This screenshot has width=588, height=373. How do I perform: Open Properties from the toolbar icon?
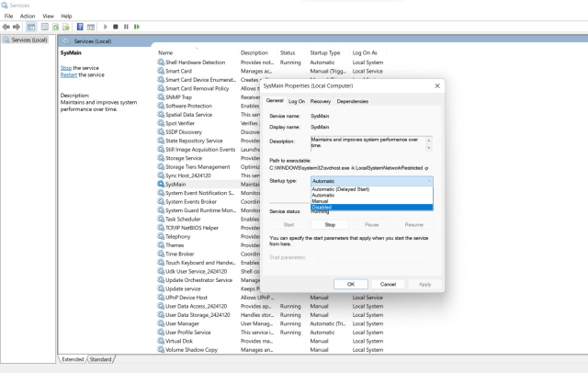(x=45, y=27)
